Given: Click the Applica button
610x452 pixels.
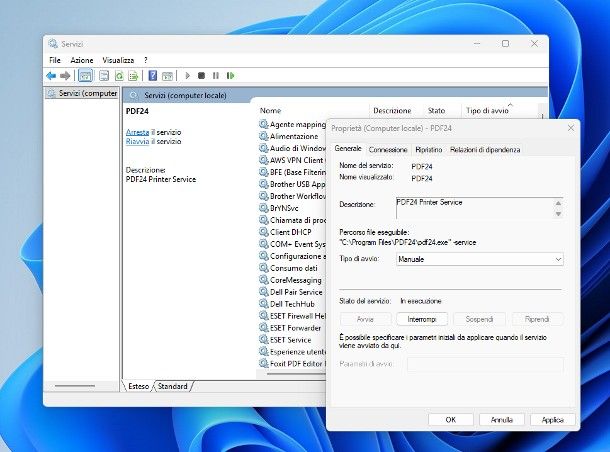Looking at the screenshot, I should pos(552,420).
